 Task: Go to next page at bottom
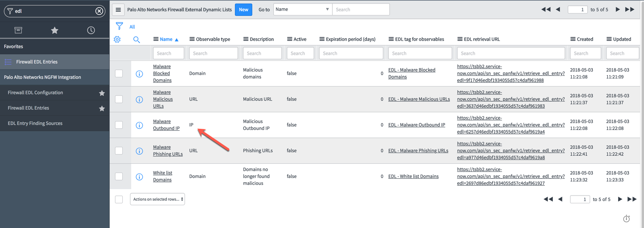pos(620,199)
